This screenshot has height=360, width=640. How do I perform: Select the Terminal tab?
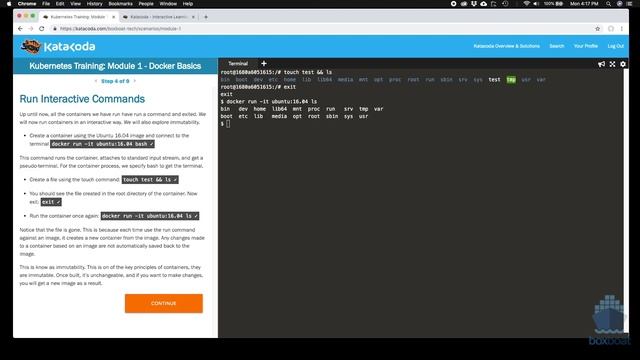pyautogui.click(x=238, y=63)
